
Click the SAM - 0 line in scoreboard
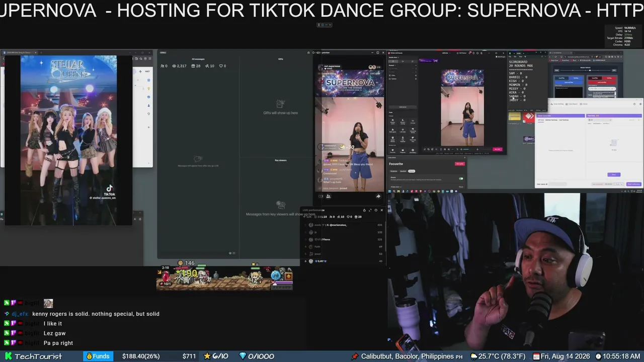pyautogui.click(x=515, y=73)
